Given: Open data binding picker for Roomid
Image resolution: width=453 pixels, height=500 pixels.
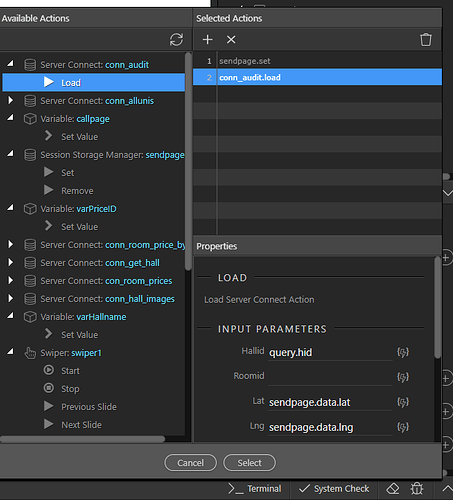Looking at the screenshot, I should point(403,377).
